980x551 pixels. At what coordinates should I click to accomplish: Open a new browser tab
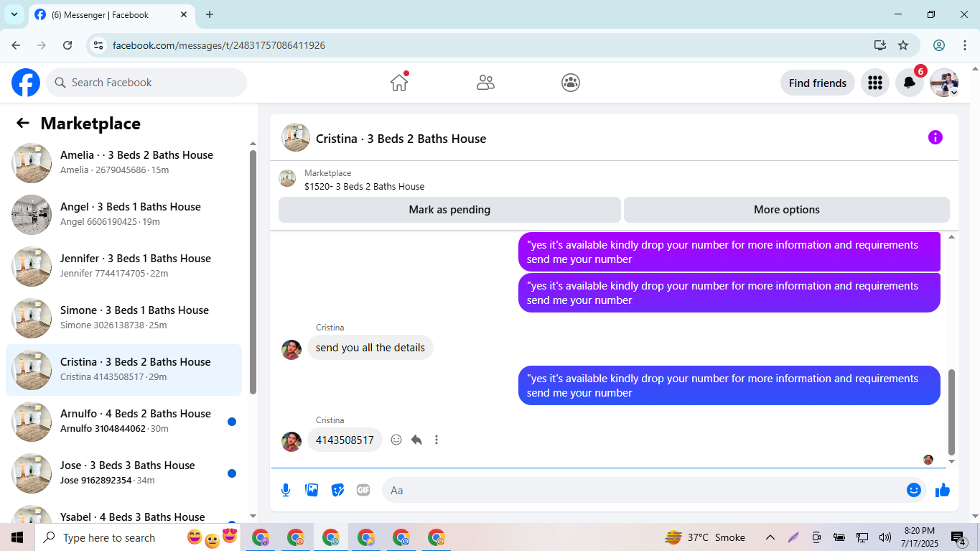(210, 14)
